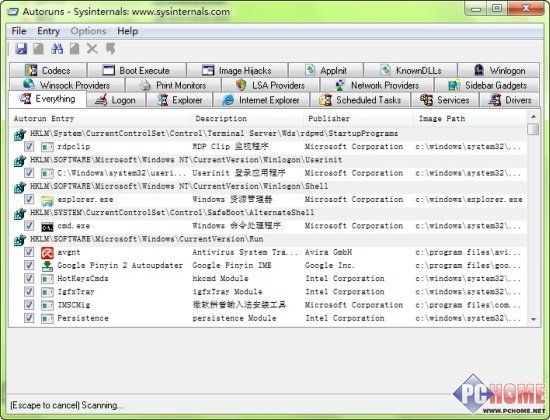Click the Properties page toolbar icon
Screen dimensions: 550x420
pyautogui.click(x=74, y=49)
